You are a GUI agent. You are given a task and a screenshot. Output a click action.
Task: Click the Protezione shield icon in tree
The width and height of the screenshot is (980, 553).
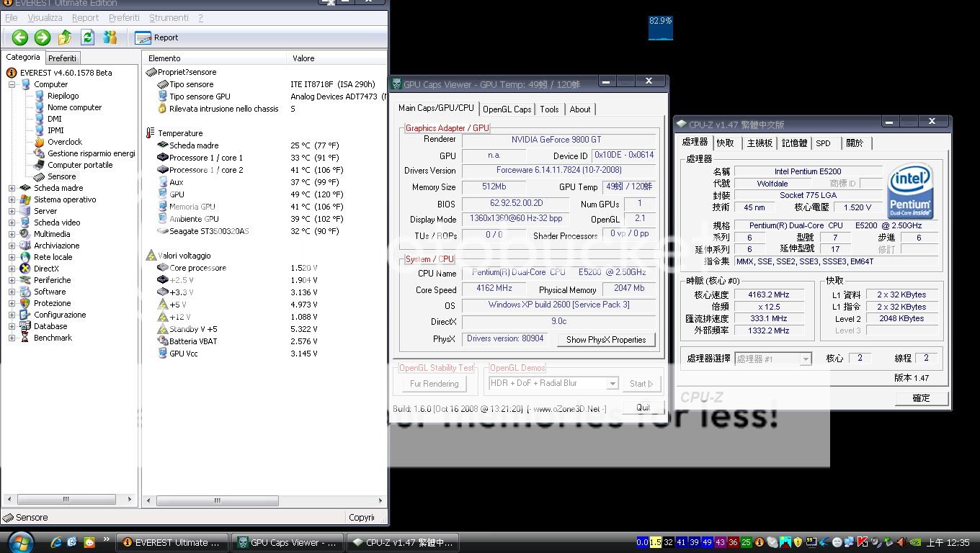[x=25, y=303]
